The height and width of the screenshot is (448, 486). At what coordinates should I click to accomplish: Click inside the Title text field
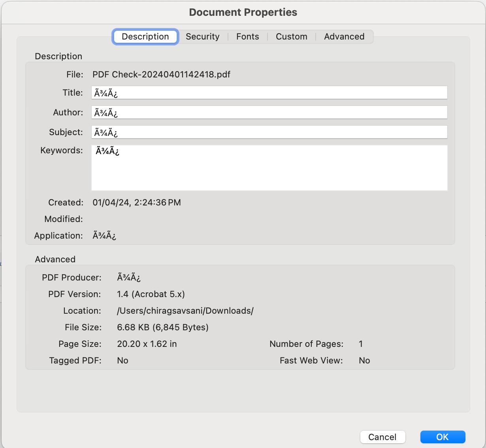[269, 93]
